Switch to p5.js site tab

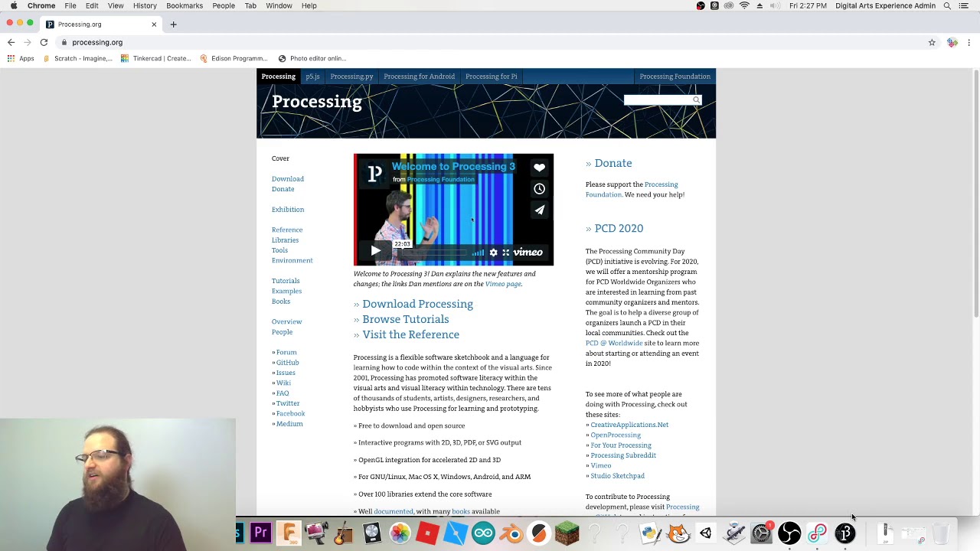312,77
